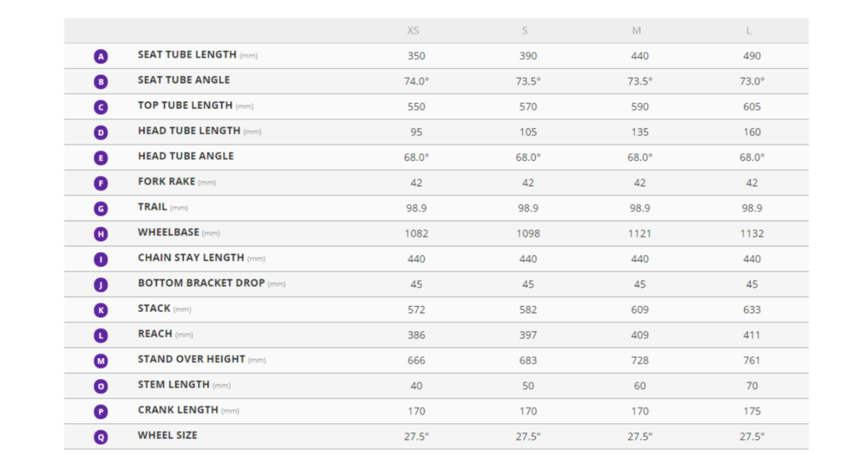This screenshot has height=463, width=868.
Task: Select the S size column header
Action: pos(524,31)
